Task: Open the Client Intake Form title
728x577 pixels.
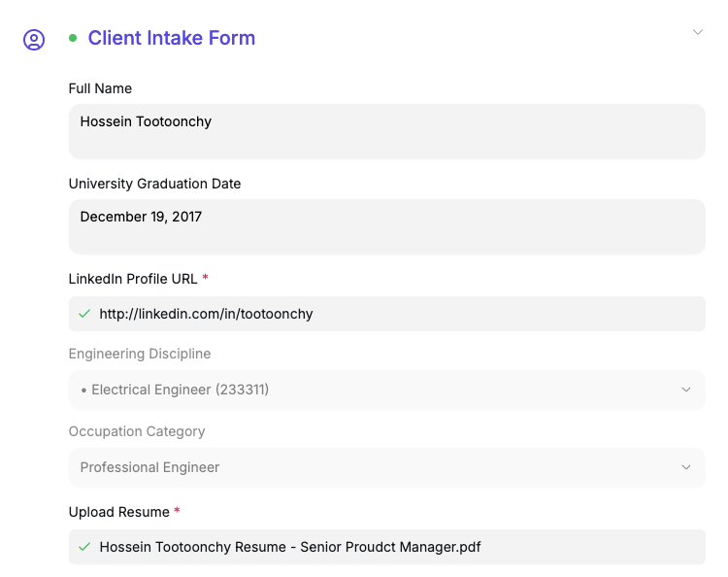Action: click(171, 38)
